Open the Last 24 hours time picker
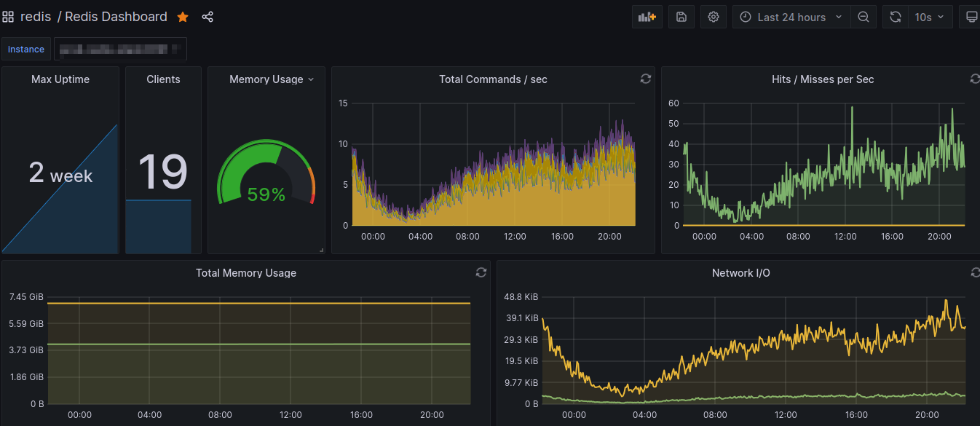980x426 pixels. [x=791, y=16]
